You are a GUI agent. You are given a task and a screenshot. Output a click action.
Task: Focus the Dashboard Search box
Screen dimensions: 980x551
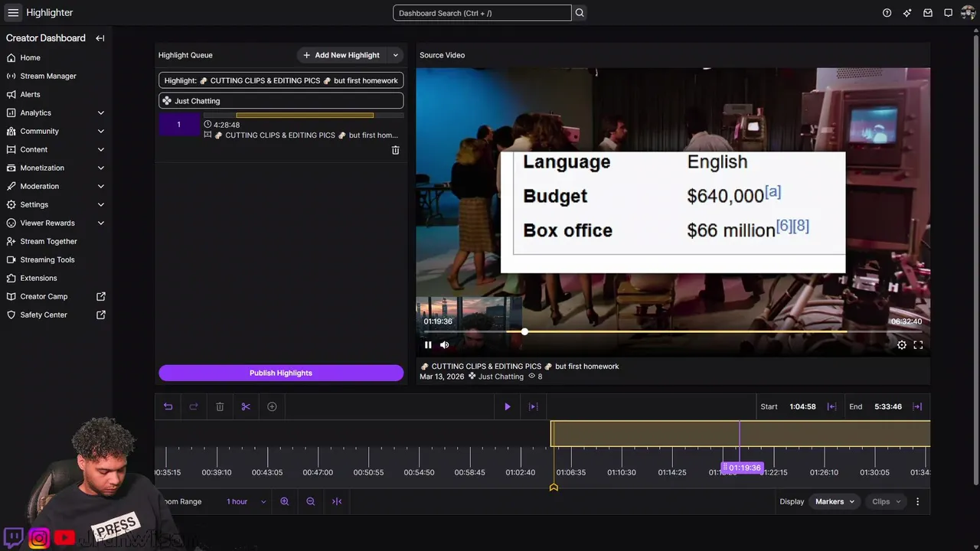point(482,13)
